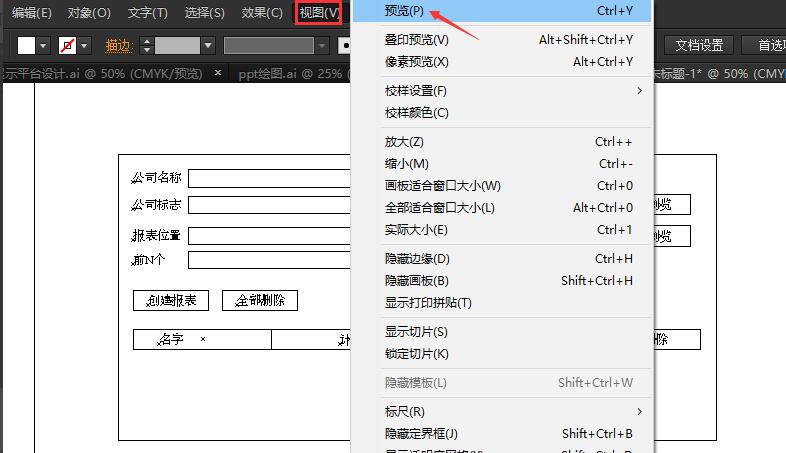
Task: Open the 选择(S) menu
Action: [205, 13]
